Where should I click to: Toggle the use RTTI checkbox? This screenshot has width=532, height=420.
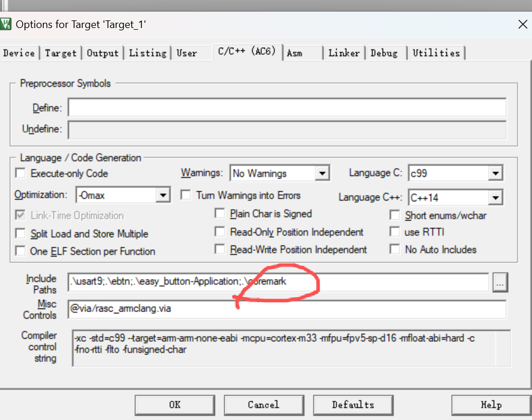pyautogui.click(x=394, y=232)
